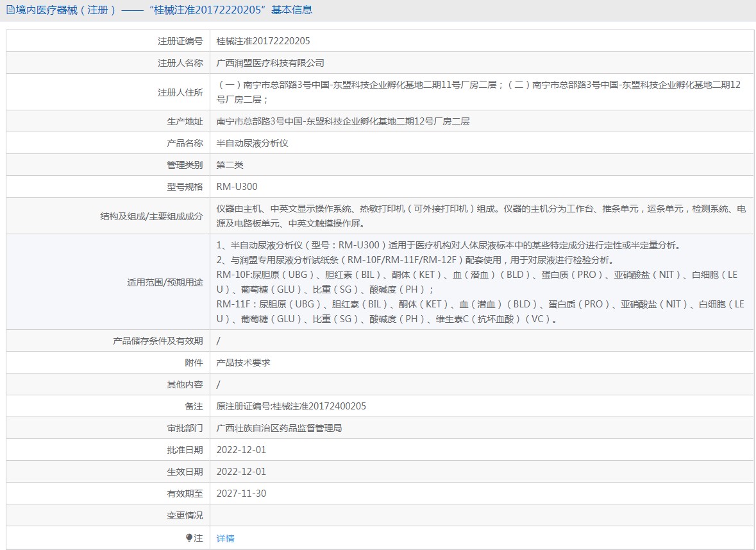Click the 结构及组成/主要组成成分 label
Image resolution: width=756 pixels, height=550 pixels.
coord(151,216)
